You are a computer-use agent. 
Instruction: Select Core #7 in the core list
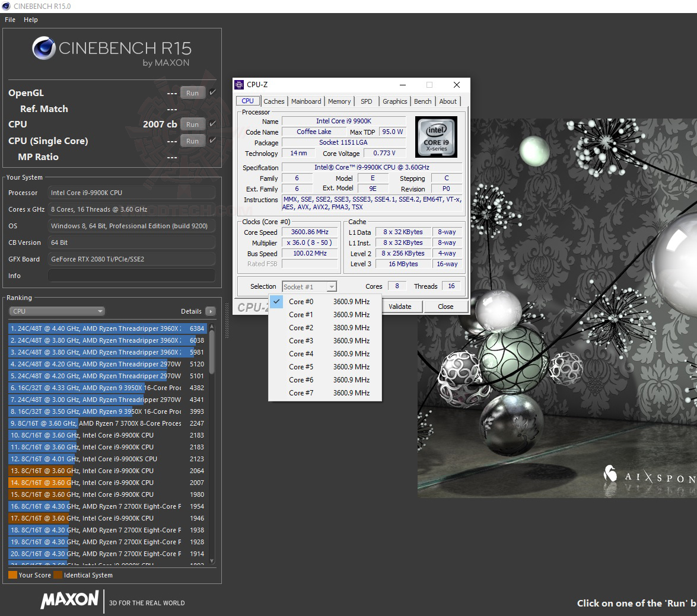(x=325, y=393)
